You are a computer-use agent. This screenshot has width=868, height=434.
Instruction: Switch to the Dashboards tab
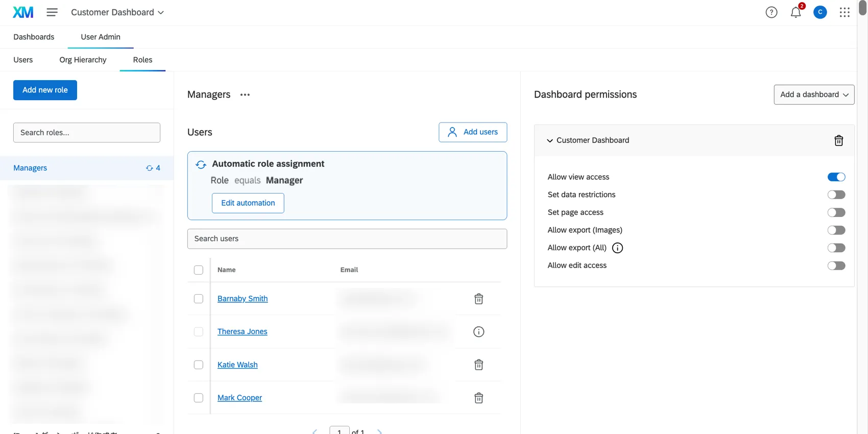coord(34,37)
